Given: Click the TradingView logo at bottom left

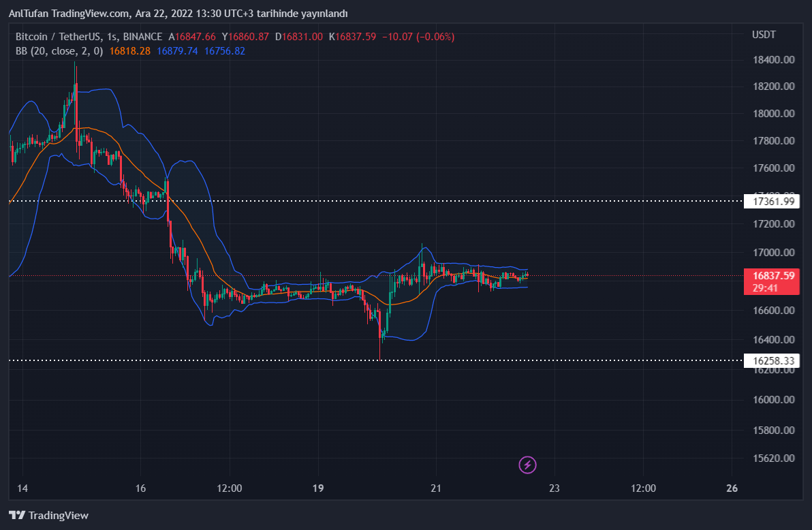Looking at the screenshot, I should pos(48,516).
